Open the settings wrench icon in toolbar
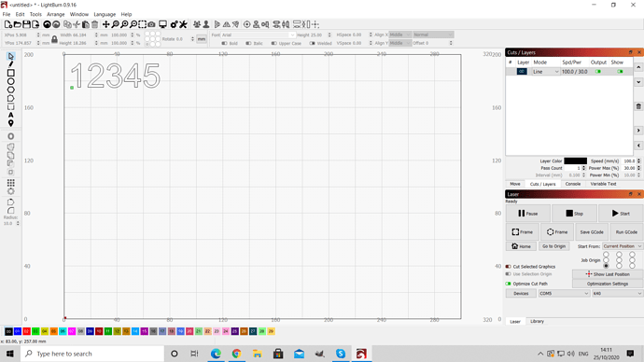The width and height of the screenshot is (644, 362). (x=183, y=24)
